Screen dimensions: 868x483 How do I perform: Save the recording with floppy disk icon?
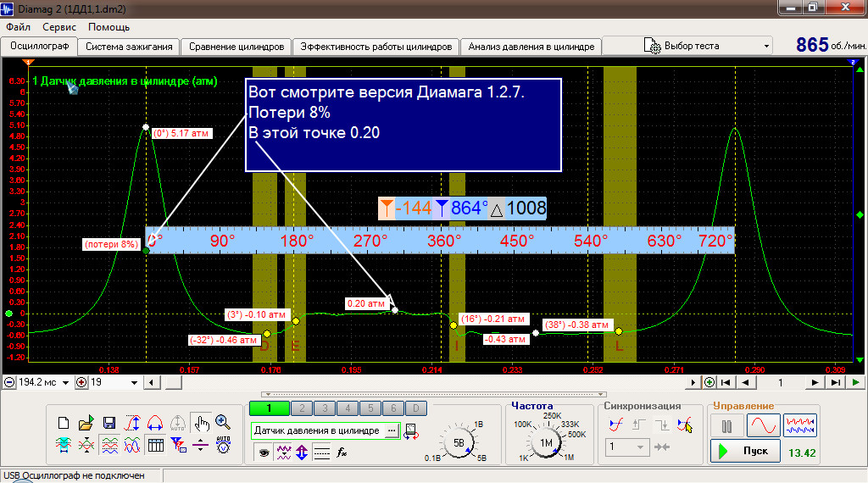(x=109, y=423)
